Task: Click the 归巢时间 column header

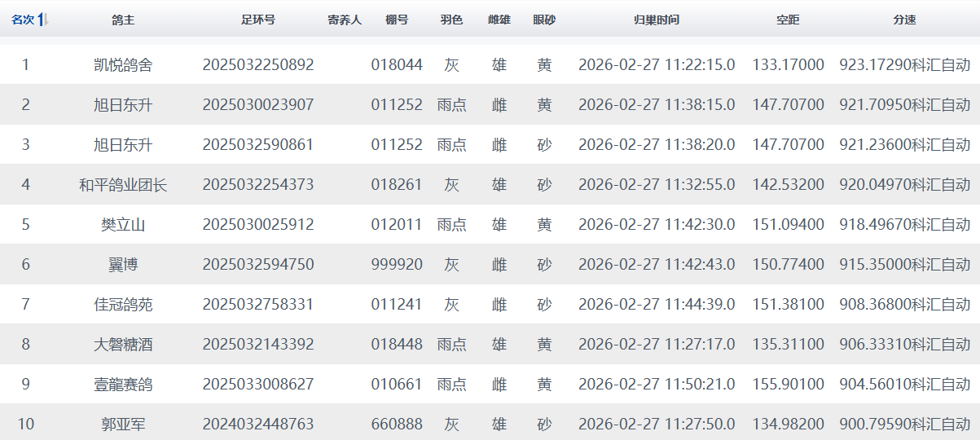Action: tap(657, 20)
